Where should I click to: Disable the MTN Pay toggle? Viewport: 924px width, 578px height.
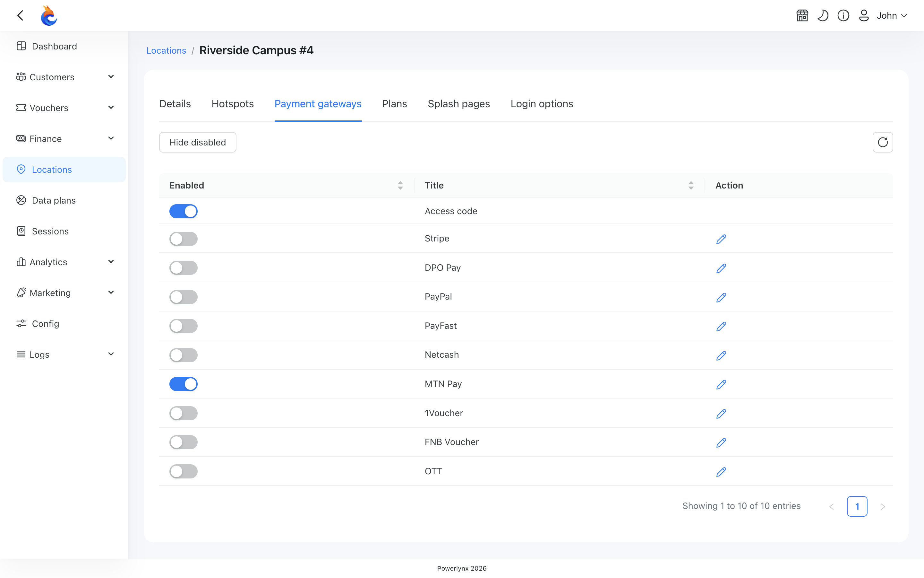[x=183, y=384]
